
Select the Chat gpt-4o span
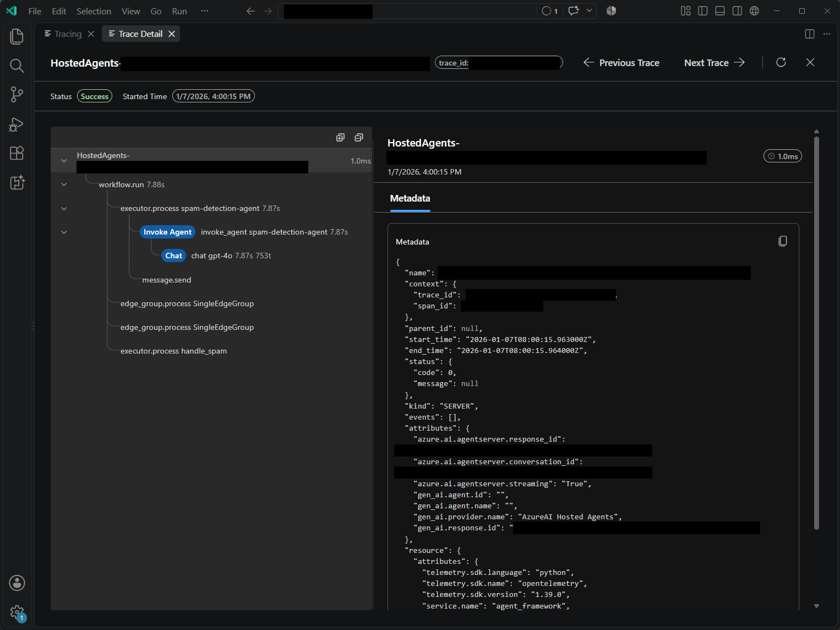[211, 256]
